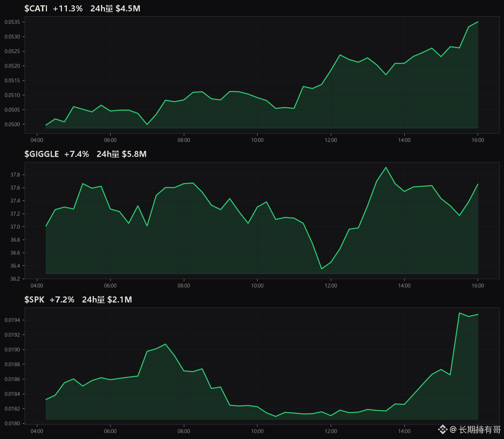Click the 08:00 label under the $SPK chart
Viewport: 504px width, 439px height.
click(184, 431)
